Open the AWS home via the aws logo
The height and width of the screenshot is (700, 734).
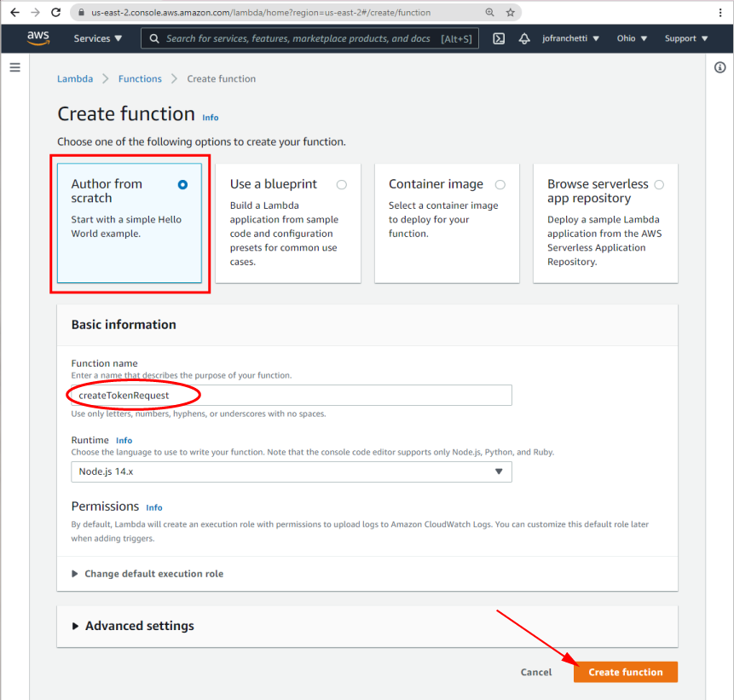pyautogui.click(x=38, y=38)
